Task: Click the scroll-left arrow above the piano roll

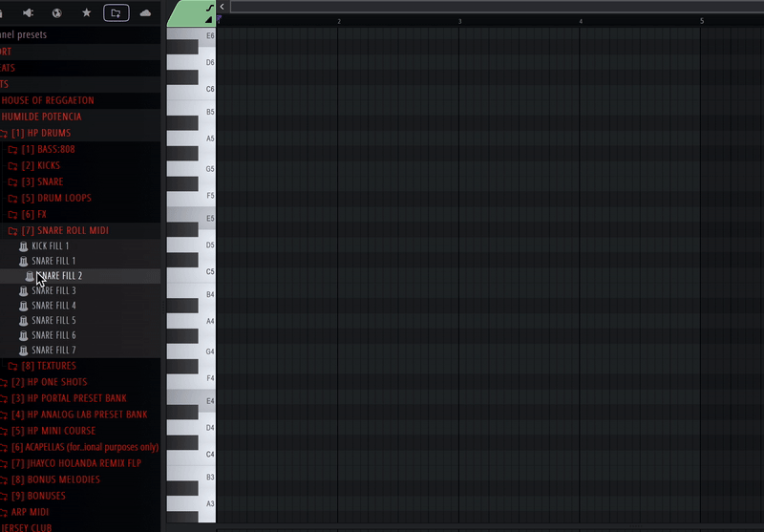Action: click(x=223, y=7)
